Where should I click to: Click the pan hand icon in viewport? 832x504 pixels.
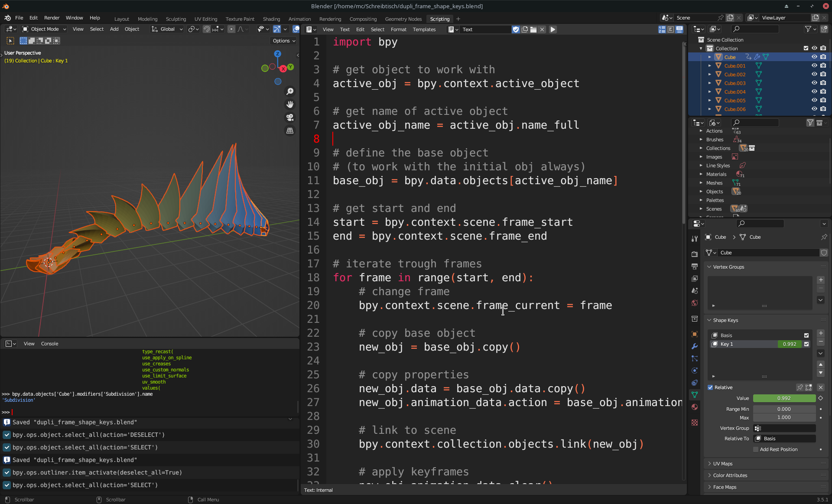[290, 104]
